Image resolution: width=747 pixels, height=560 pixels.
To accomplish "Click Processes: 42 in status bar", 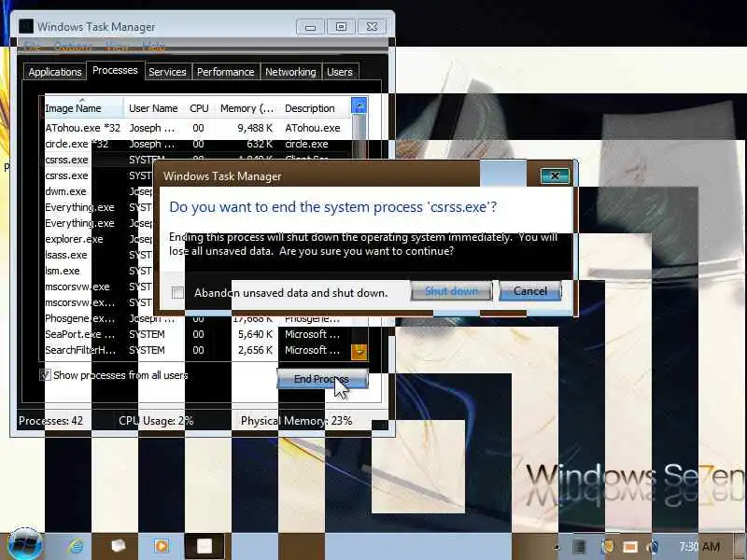I will 50,421.
